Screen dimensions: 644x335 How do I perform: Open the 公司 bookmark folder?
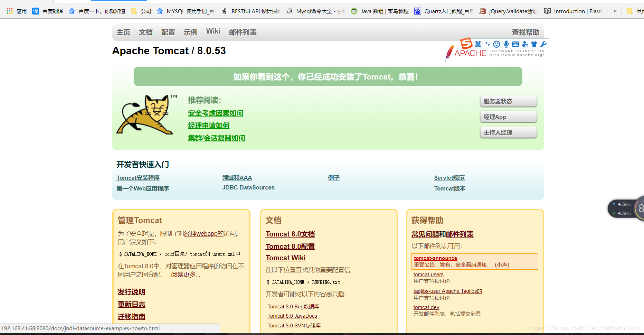141,11
